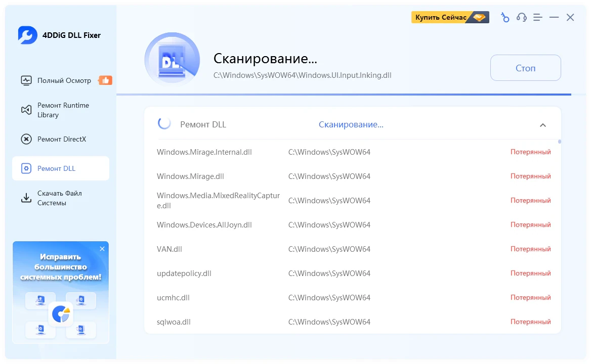Click Потерянный status for VAN.dll
This screenshot has width=591, height=364.
531,249
